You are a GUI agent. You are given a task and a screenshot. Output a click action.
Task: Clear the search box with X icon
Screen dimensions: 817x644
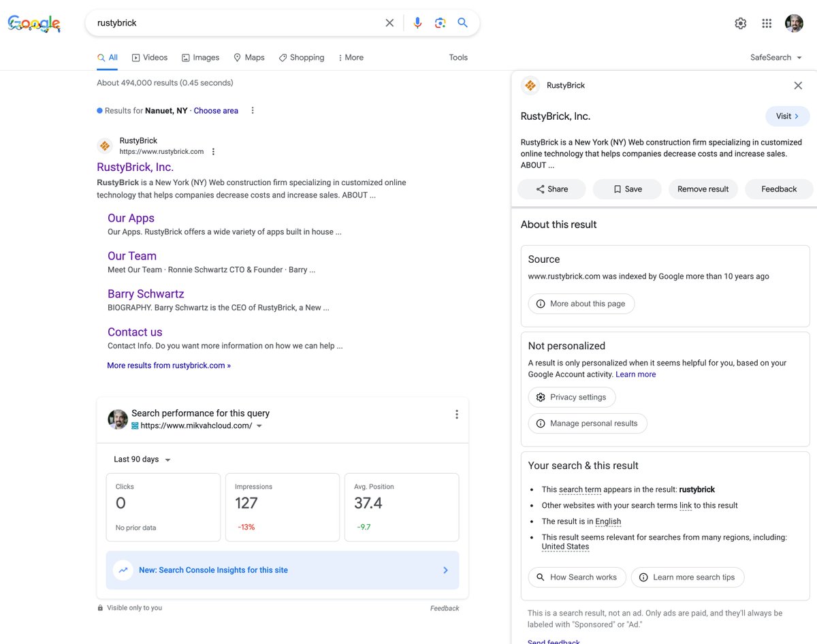pos(389,23)
